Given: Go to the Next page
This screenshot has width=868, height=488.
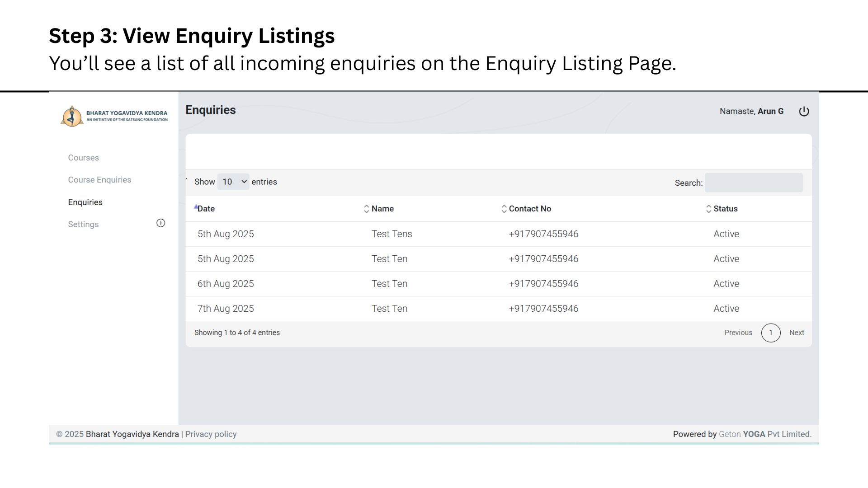Looking at the screenshot, I should [796, 333].
